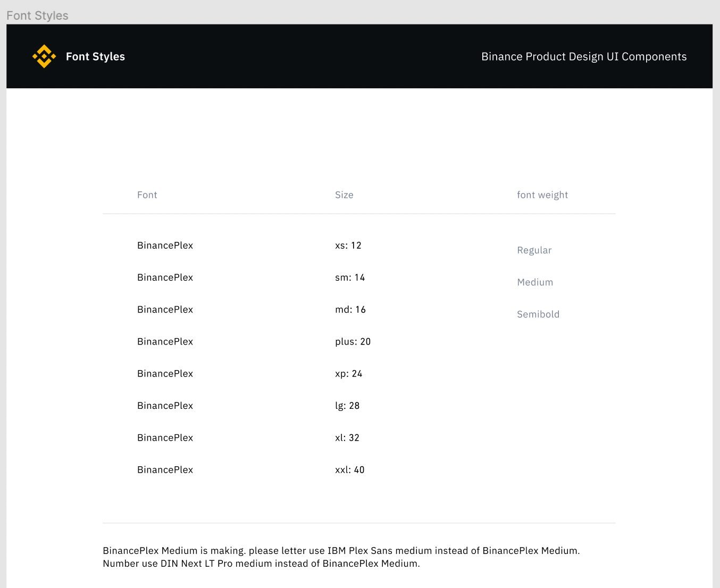Screen dimensions: 720x588
Task: Click the 'md: 16' size value
Action: 350,309
